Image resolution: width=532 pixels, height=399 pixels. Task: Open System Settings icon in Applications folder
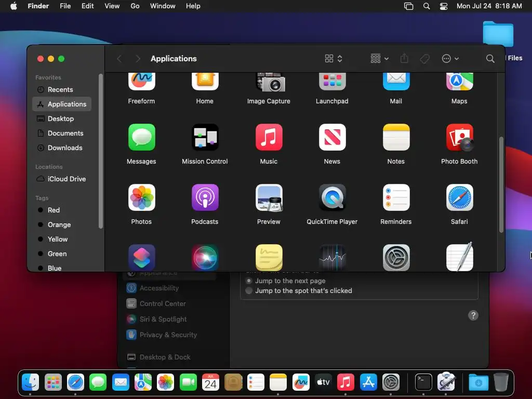tap(396, 257)
